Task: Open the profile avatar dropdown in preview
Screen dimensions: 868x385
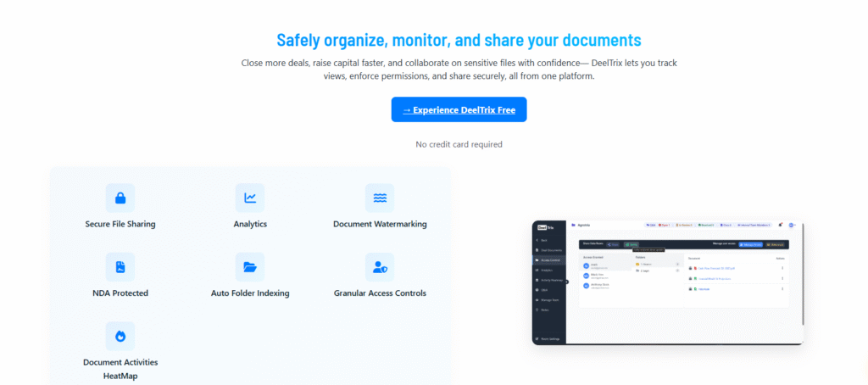Action: (792, 226)
